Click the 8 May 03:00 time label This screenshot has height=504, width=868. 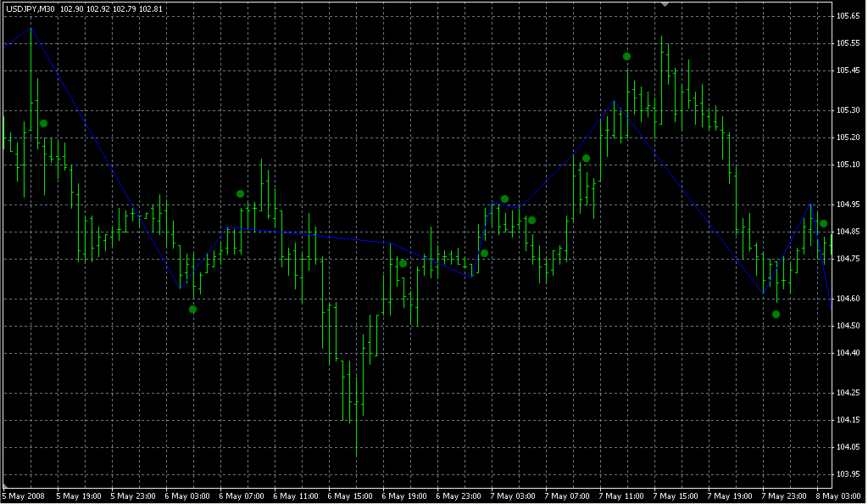(x=839, y=496)
